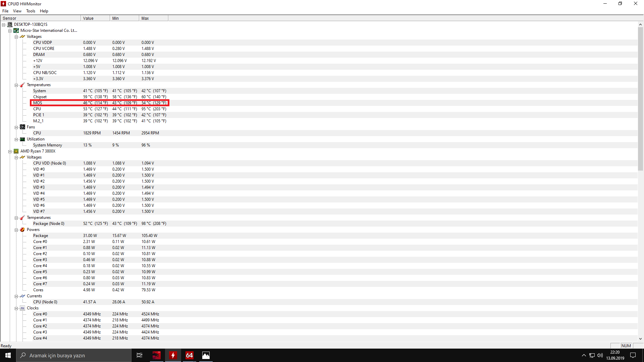This screenshot has width=644, height=362.
Task: Open the Photos taskbar app
Action: point(206,355)
